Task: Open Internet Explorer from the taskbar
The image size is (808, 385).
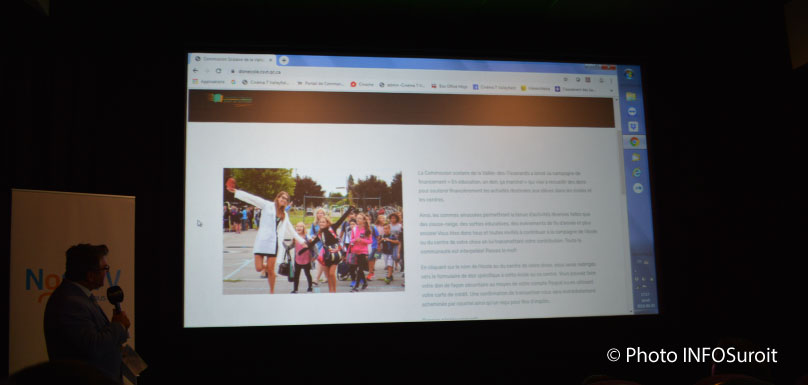Action: click(x=636, y=172)
